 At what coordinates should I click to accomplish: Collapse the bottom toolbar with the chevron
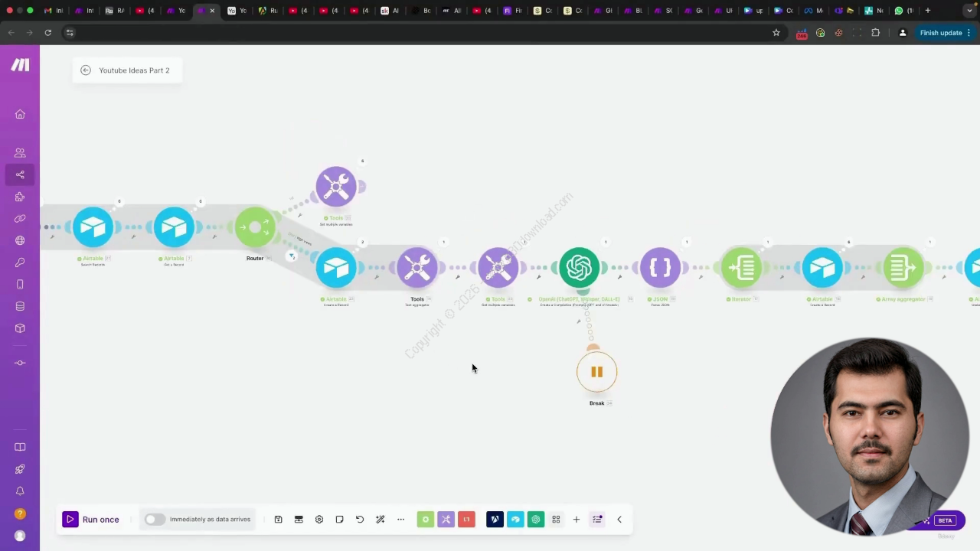click(619, 520)
